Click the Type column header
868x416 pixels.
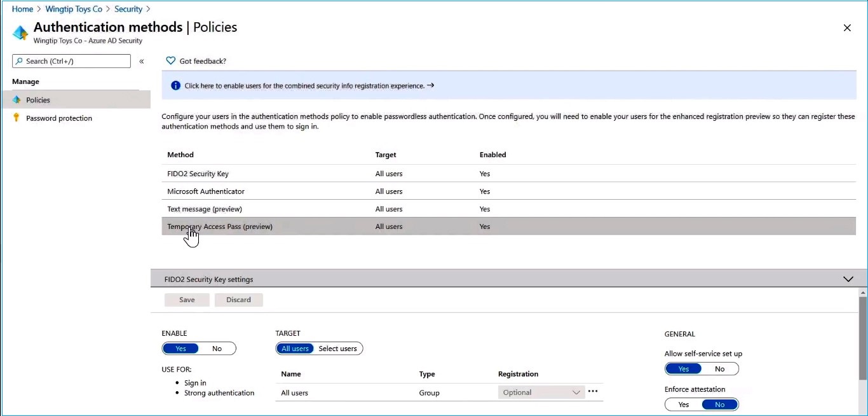pyautogui.click(x=427, y=374)
